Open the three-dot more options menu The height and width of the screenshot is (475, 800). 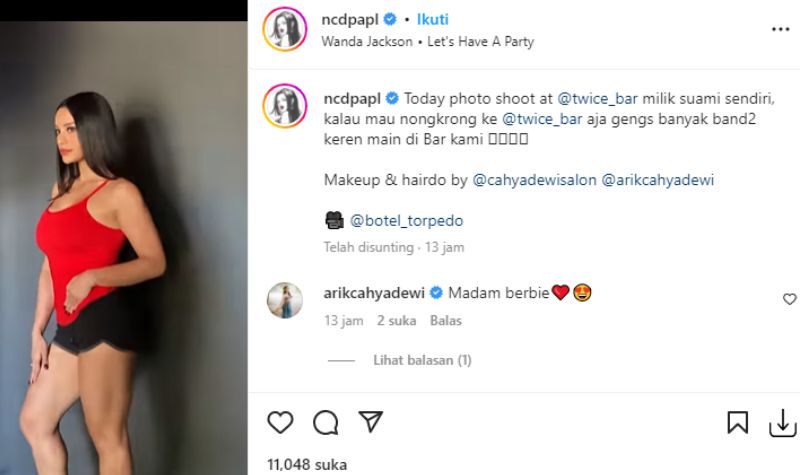click(780, 29)
